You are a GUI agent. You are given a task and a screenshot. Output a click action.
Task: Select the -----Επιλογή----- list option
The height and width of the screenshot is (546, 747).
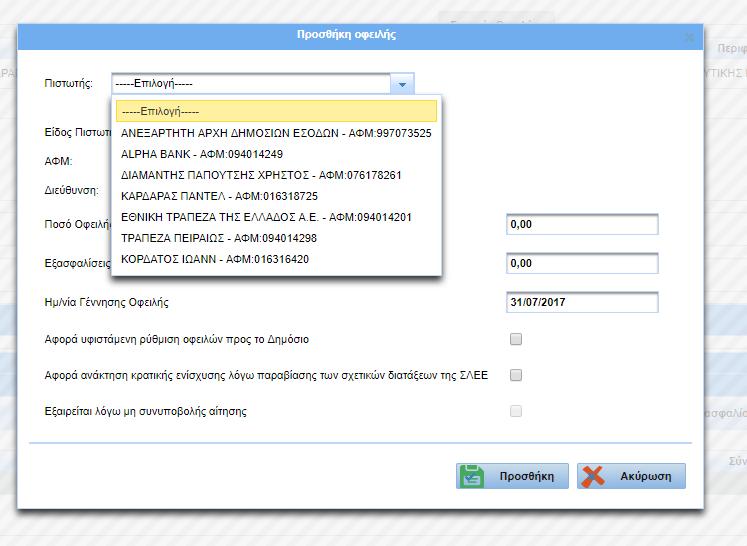(276, 111)
